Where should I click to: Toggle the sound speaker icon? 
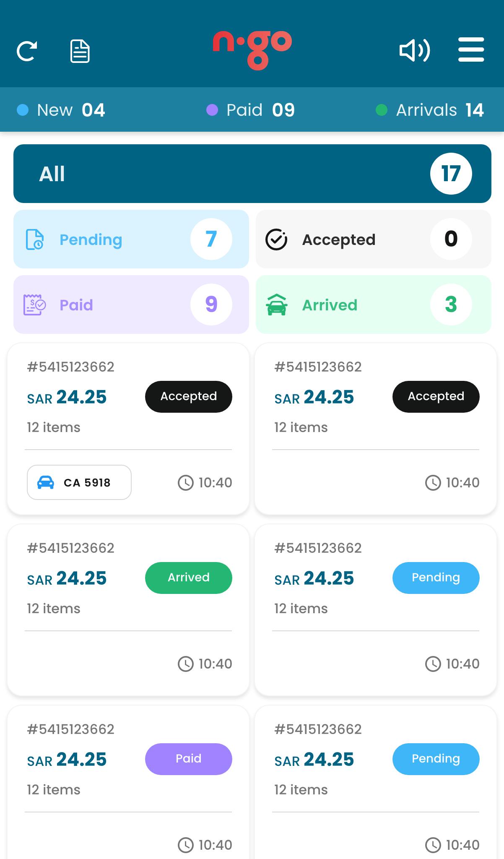414,50
